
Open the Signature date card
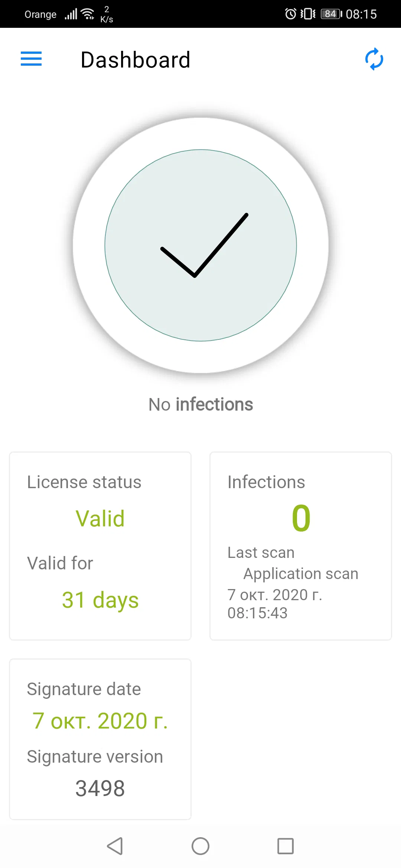click(100, 739)
